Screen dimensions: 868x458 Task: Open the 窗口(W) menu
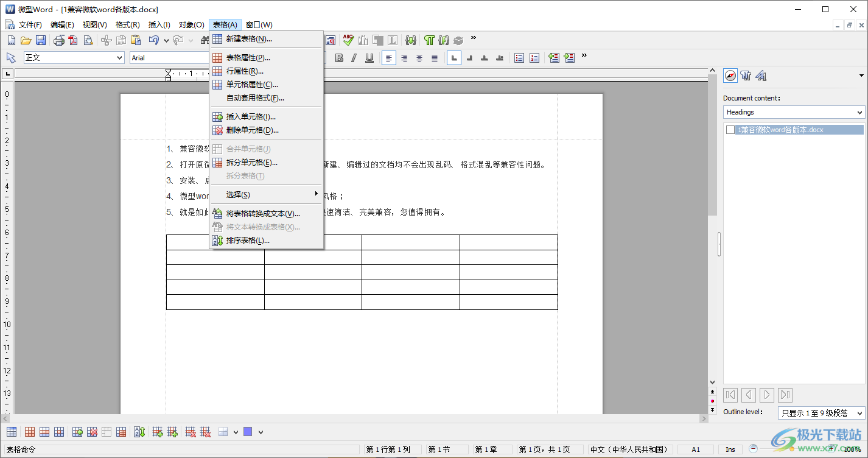click(x=259, y=25)
